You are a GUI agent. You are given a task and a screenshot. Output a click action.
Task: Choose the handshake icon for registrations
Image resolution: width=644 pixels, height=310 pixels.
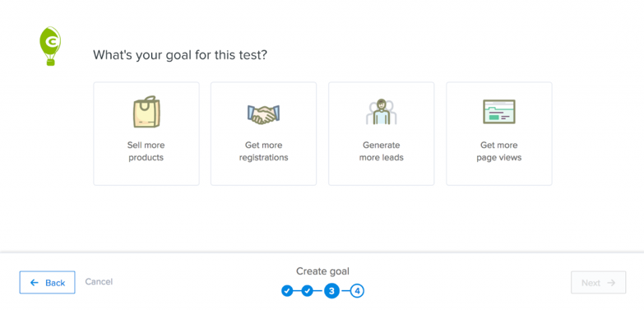coord(263,114)
